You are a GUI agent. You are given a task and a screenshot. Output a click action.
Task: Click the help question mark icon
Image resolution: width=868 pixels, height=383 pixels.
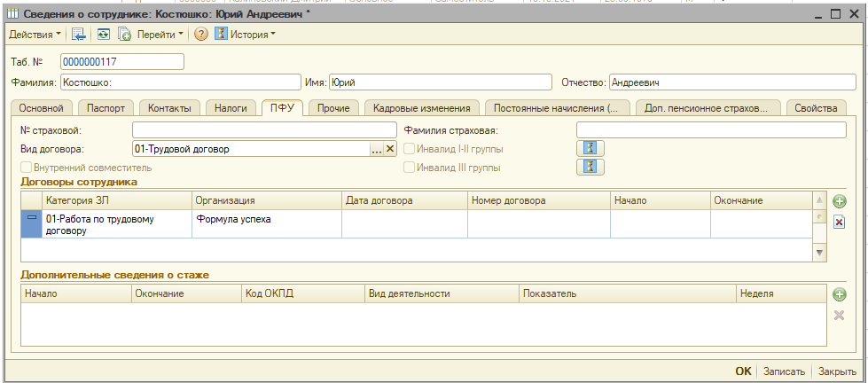coord(201,35)
